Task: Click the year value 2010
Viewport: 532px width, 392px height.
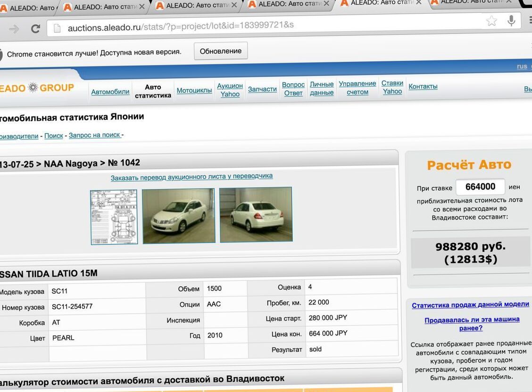Action: point(215,335)
